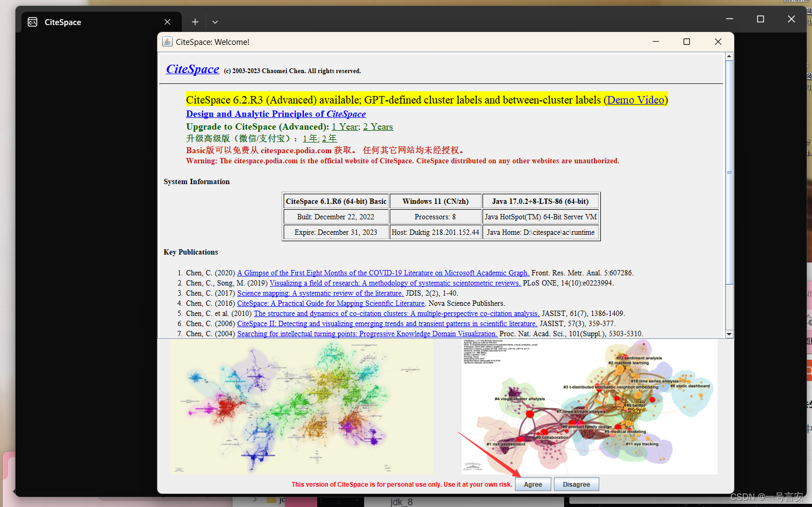Viewport: 812px width, 507px height.
Task: Click the Java HotSpot(TM) 64-Bit Server VM cell
Action: 540,217
